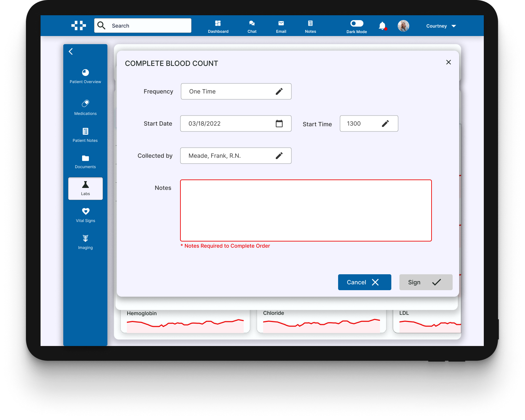Viewport: 525px width, 420px height.
Task: Close the Complete Blood Count dialog
Action: pos(448,62)
